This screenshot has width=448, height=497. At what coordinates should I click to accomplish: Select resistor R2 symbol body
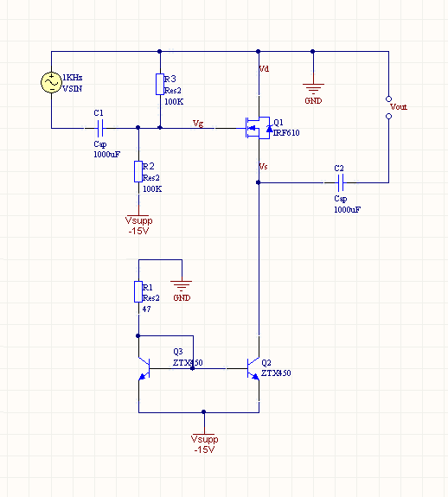coord(138,171)
